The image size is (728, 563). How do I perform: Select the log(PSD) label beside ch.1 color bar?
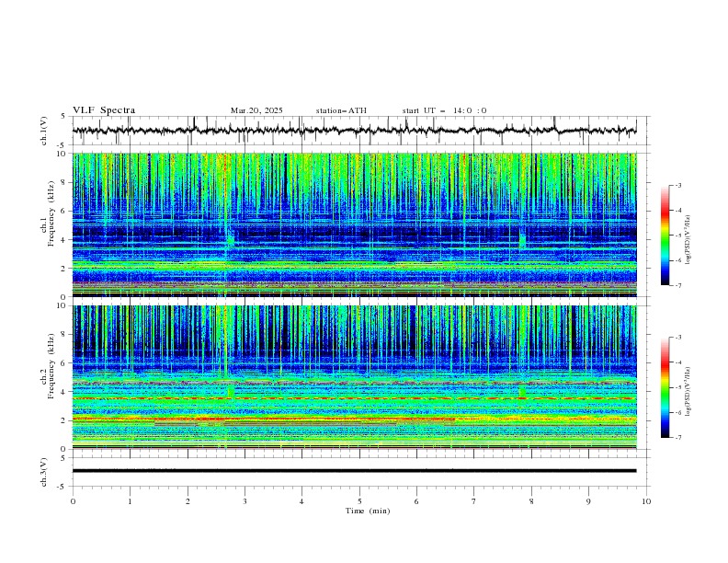pyautogui.click(x=688, y=240)
